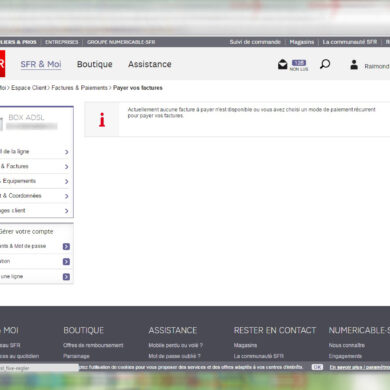Viewport: 390px width, 390px height.
Task: Open Mobile perdu ou volé footer link
Action: (x=176, y=345)
